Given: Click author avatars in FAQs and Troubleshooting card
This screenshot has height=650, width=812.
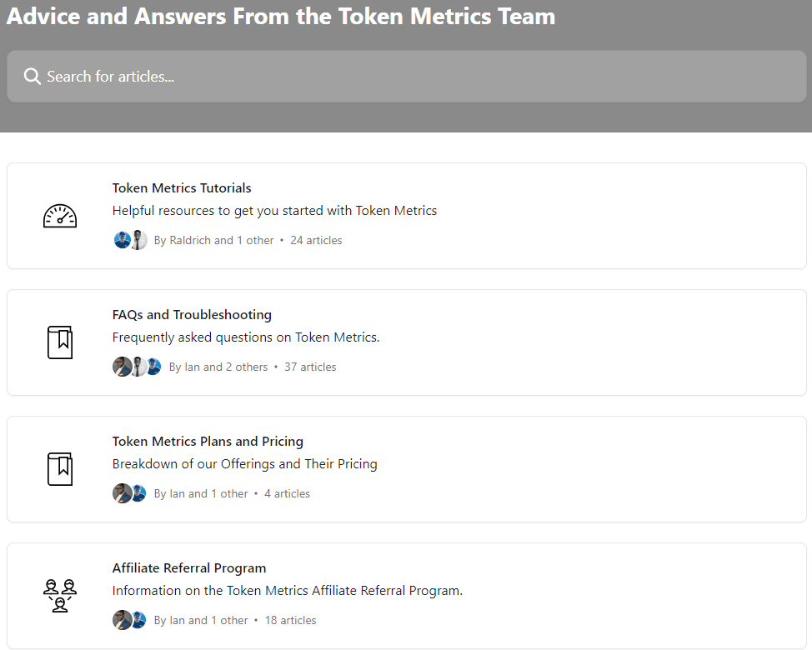Looking at the screenshot, I should coord(138,367).
